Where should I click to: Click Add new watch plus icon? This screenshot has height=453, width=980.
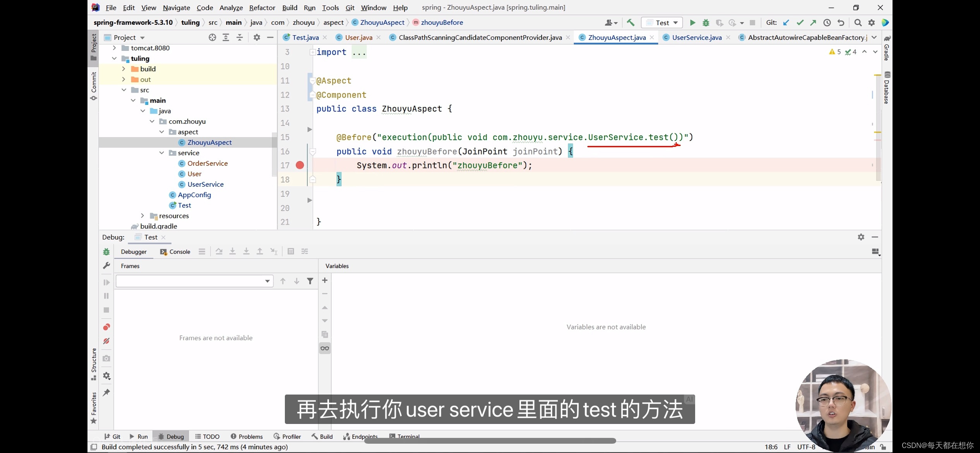point(325,280)
